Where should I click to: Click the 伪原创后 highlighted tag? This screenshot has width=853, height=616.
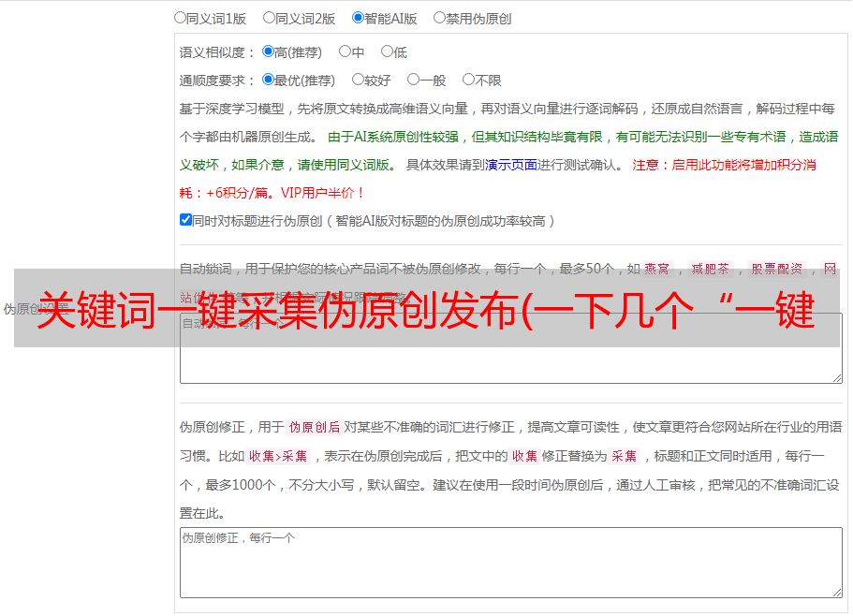[x=314, y=427]
